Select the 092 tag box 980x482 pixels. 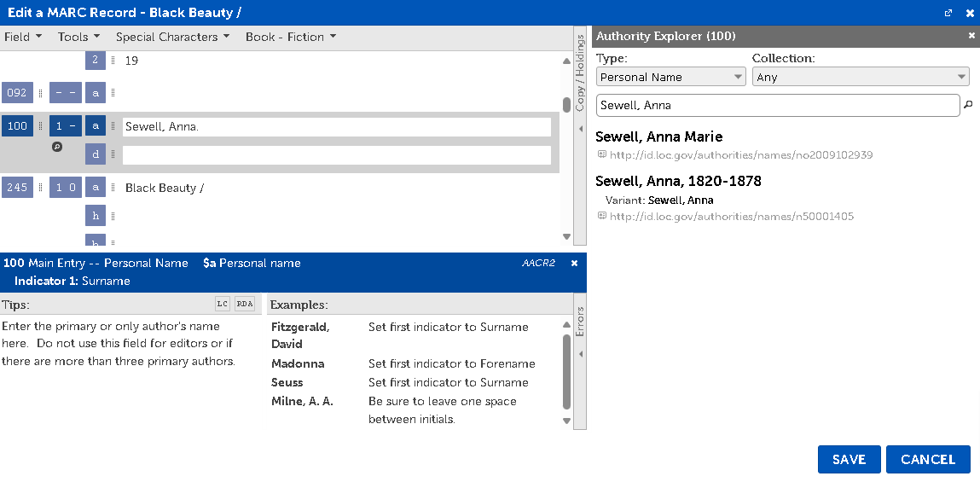coord(17,93)
